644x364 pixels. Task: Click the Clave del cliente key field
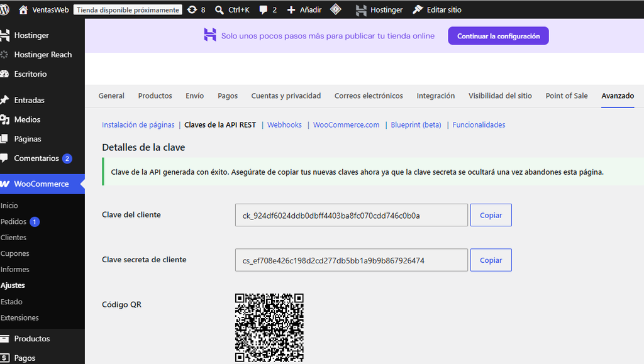point(351,216)
